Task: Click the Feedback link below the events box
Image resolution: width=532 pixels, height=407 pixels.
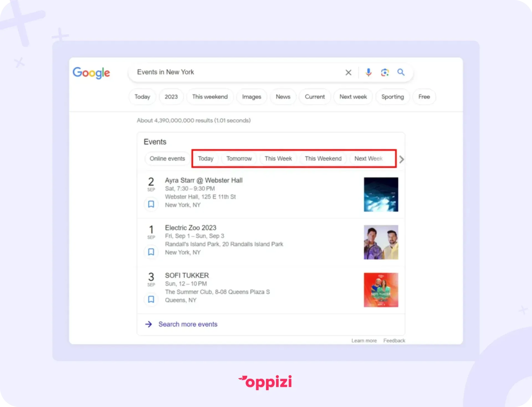Action: (394, 341)
